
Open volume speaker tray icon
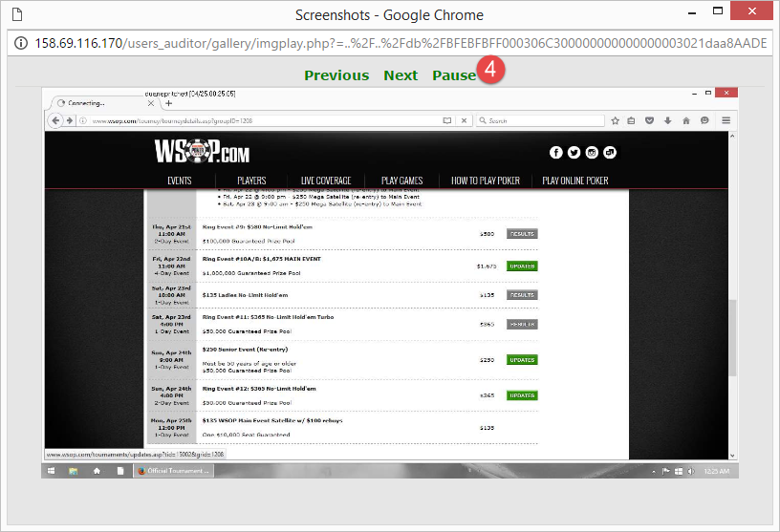click(690, 471)
